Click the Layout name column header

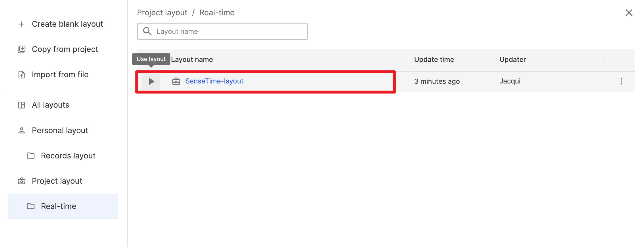tap(192, 60)
